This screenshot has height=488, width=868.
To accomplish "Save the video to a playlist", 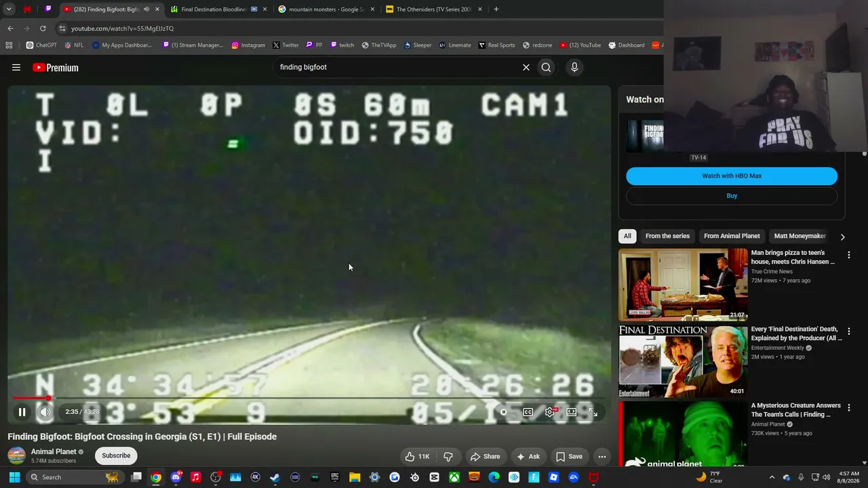I will pos(570,456).
